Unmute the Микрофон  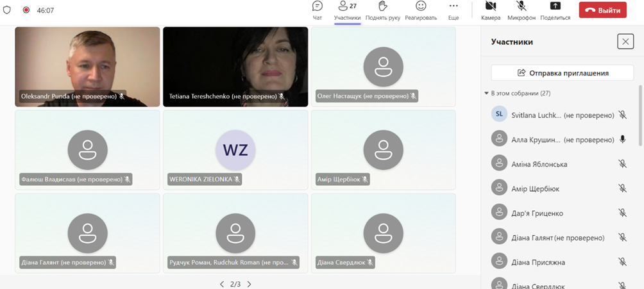point(521,11)
